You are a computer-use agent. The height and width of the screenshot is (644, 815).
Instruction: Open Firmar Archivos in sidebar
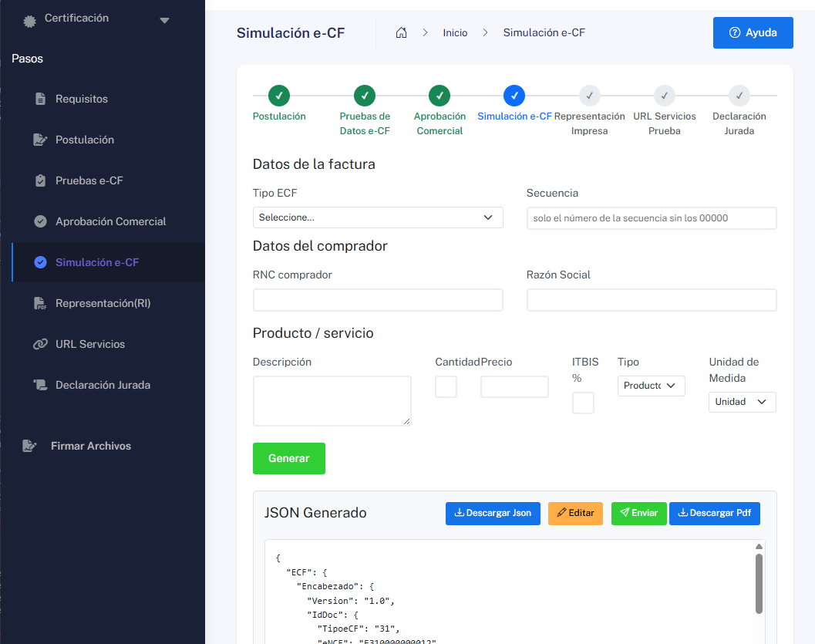(91, 446)
